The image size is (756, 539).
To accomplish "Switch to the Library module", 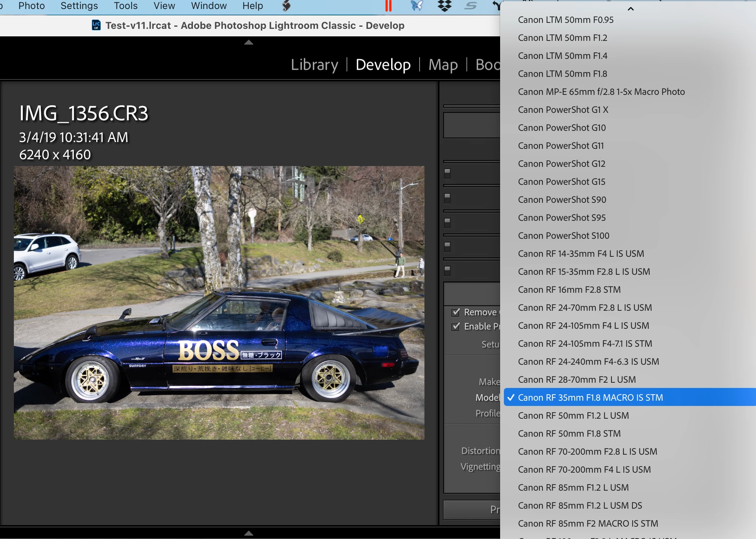I will (314, 65).
